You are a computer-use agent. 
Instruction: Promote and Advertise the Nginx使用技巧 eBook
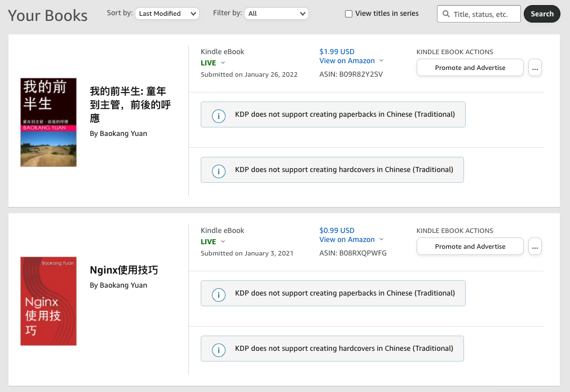[x=470, y=246]
